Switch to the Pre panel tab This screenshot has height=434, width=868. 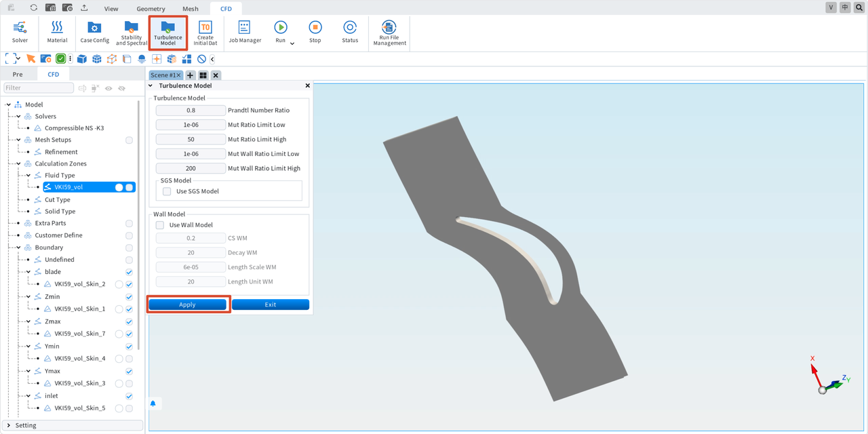point(18,75)
